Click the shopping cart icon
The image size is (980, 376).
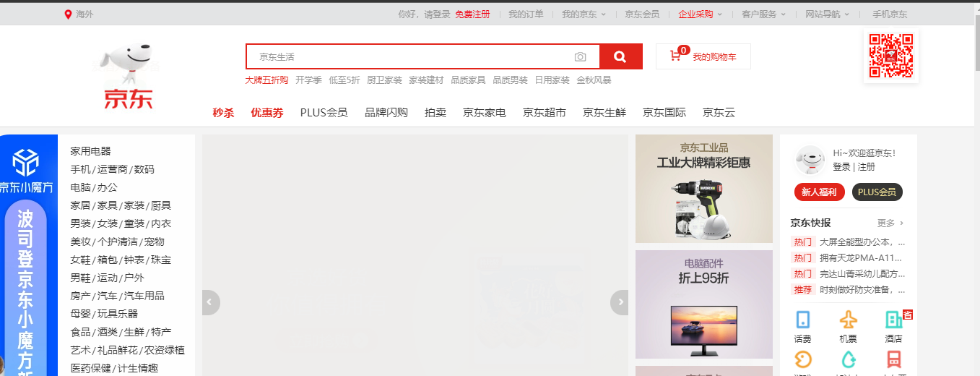675,56
